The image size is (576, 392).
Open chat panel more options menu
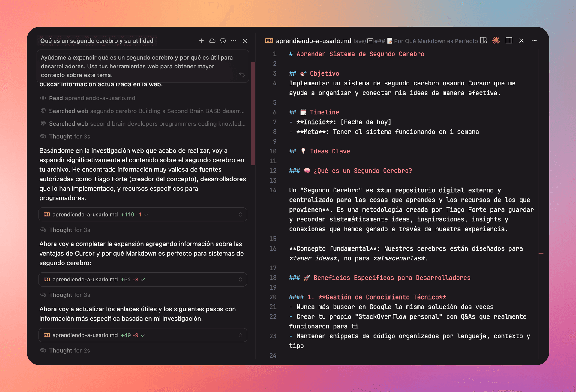point(234,41)
